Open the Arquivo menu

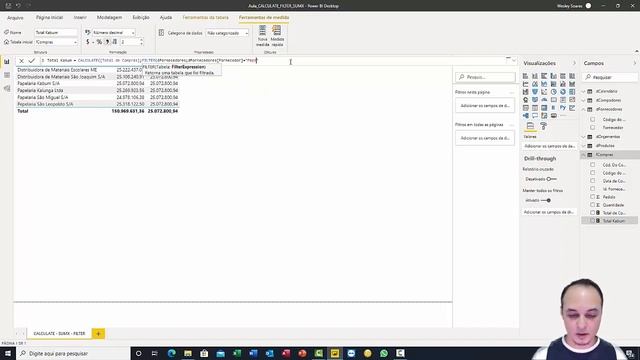click(x=15, y=18)
